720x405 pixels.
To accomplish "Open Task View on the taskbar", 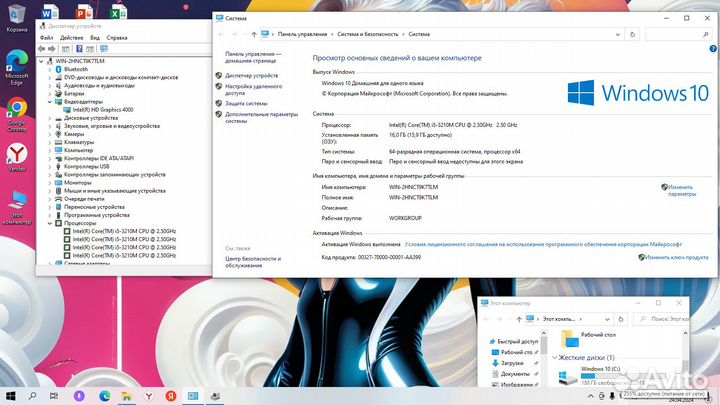I will tap(54, 396).
